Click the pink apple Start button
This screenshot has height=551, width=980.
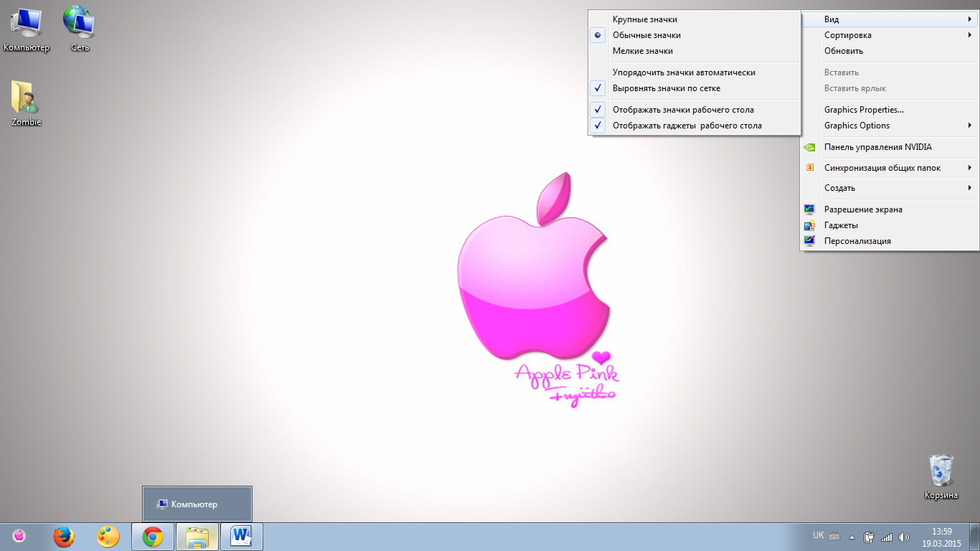click(x=19, y=536)
